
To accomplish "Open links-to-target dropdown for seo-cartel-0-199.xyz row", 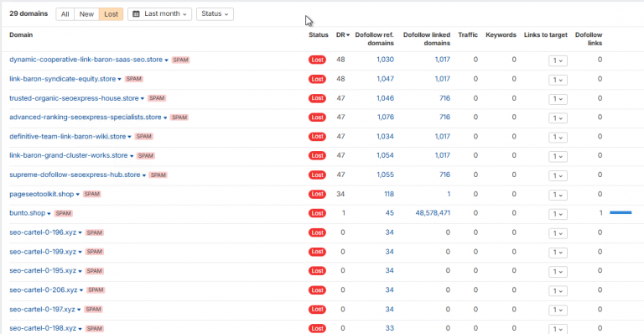I will pos(558,253).
